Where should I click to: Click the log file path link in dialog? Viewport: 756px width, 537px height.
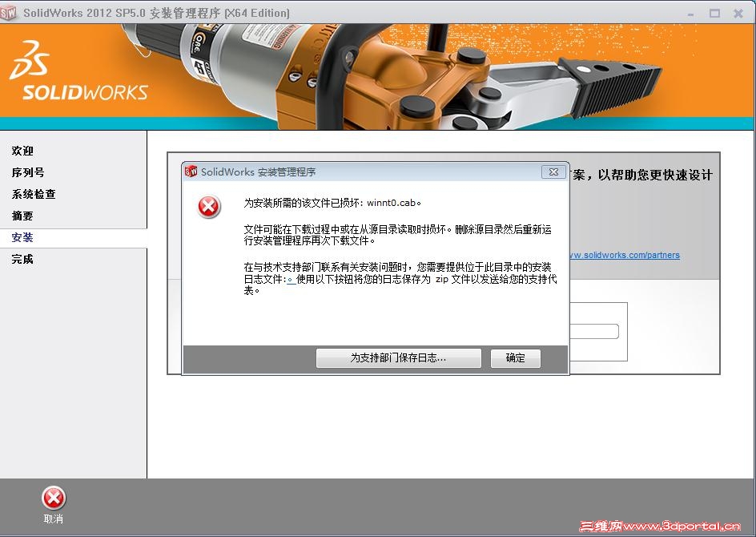click(292, 280)
